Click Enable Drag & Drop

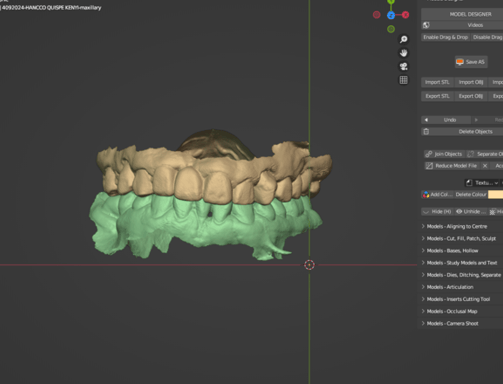click(x=445, y=37)
